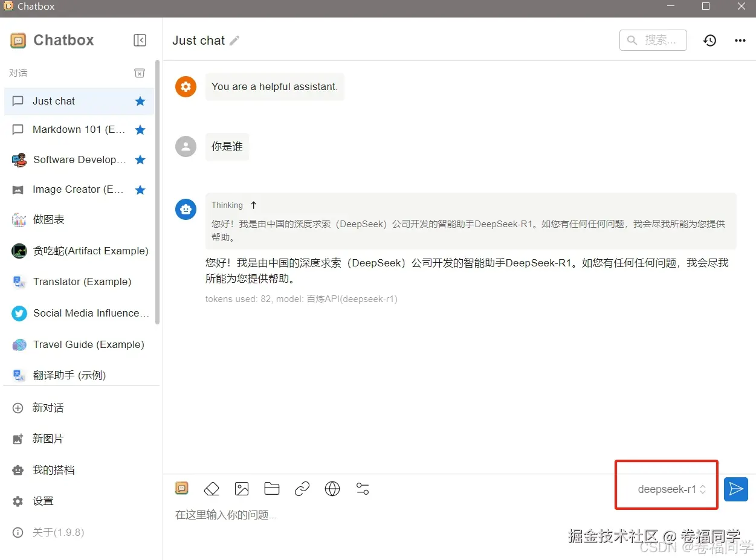Click the system message 'You are a helpful assistant.'
The image size is (756, 560).
274,87
